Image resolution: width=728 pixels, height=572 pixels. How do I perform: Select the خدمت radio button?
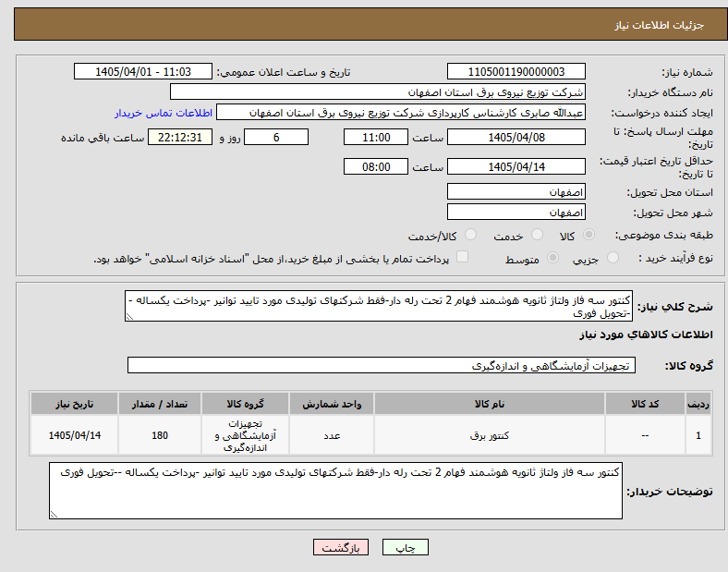point(537,235)
